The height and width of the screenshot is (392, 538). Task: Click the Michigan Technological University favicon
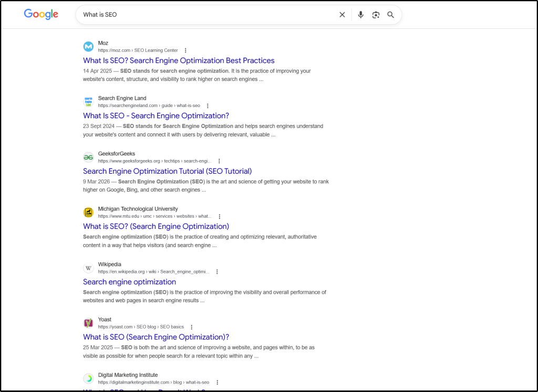tap(88, 213)
